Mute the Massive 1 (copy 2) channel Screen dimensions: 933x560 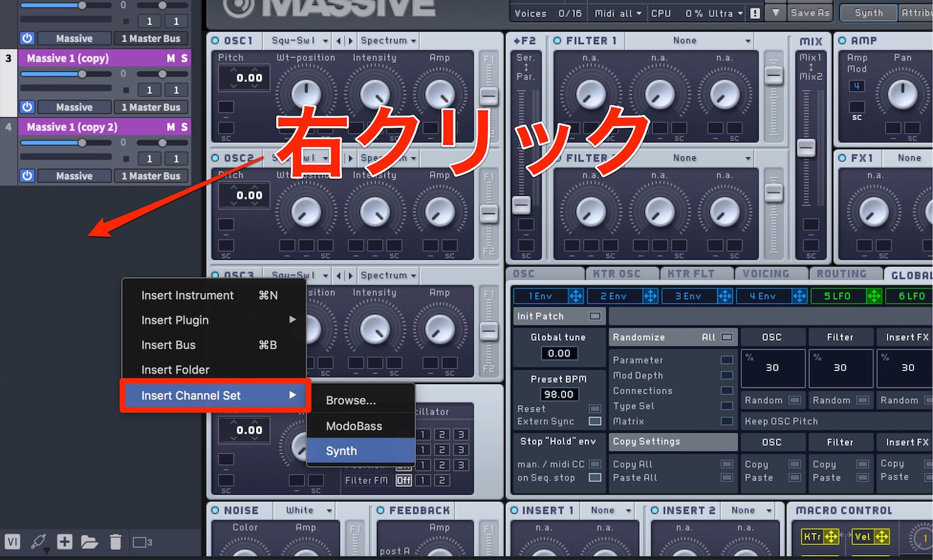coord(171,127)
